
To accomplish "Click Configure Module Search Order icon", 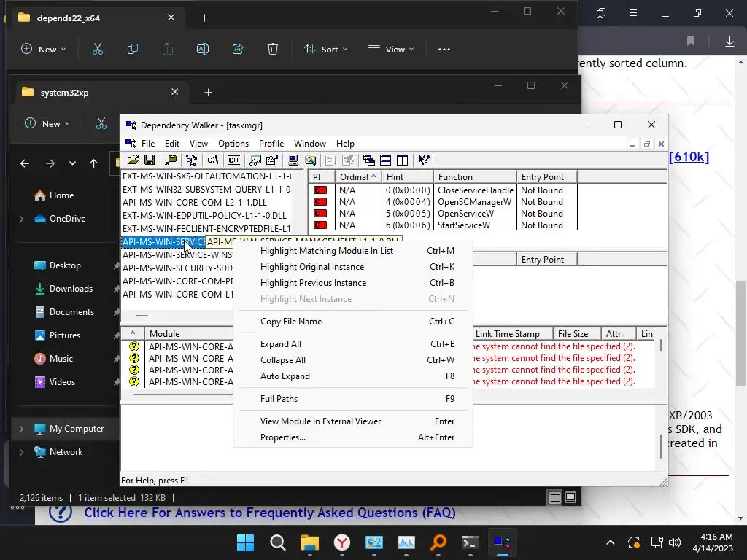I will click(310, 160).
